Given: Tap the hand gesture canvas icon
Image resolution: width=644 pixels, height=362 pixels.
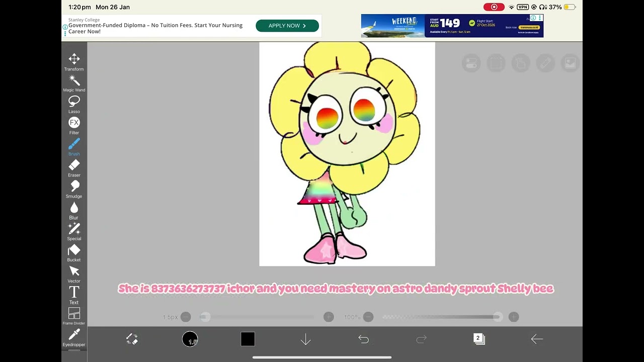Looking at the screenshot, I should point(521,63).
